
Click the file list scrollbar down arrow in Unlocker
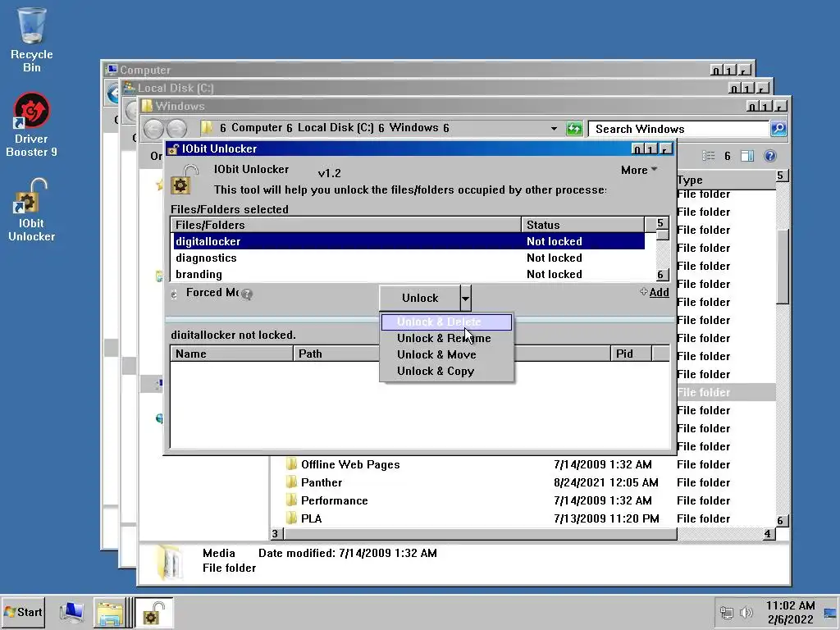[662, 275]
